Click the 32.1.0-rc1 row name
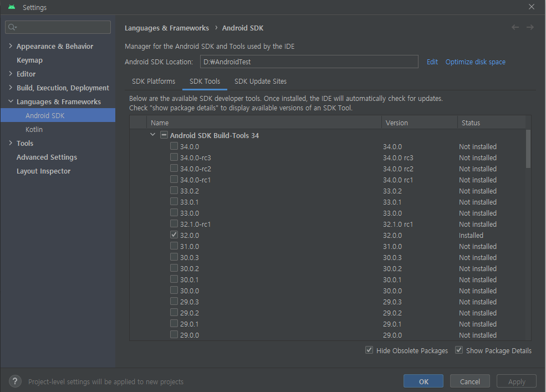The width and height of the screenshot is (546, 392). [195, 224]
